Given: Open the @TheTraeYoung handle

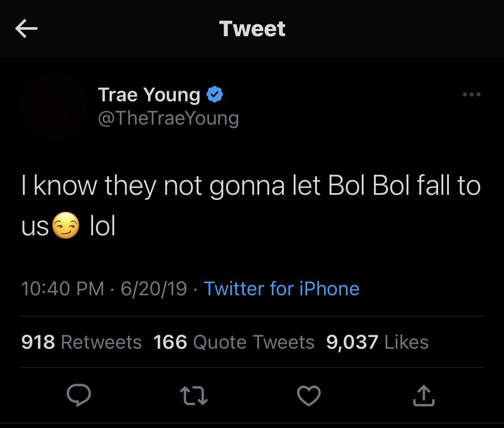Looking at the screenshot, I should (x=168, y=118).
